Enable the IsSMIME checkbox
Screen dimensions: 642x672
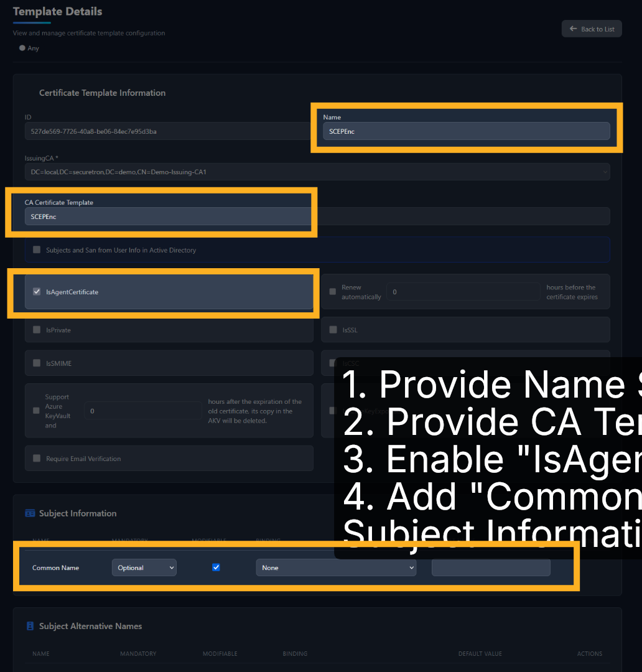[x=37, y=363]
